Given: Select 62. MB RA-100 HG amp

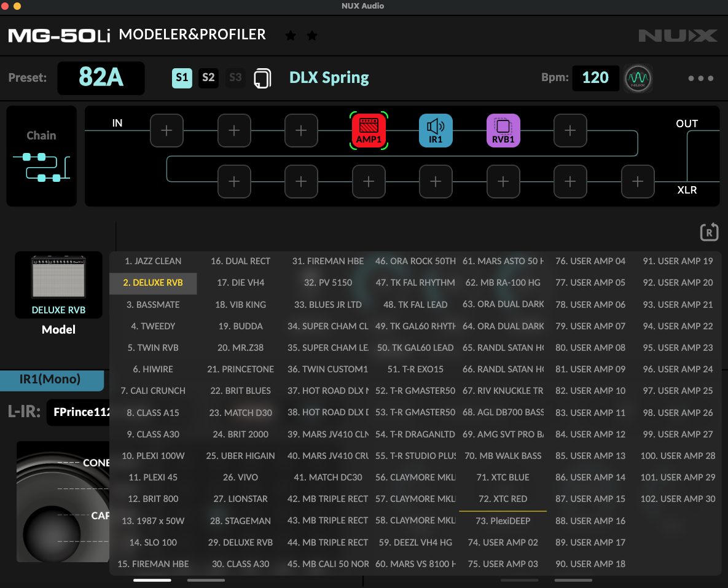Looking at the screenshot, I should pos(503,283).
